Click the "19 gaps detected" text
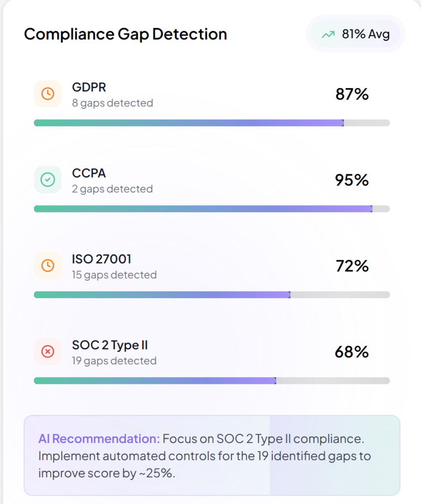Image resolution: width=421 pixels, height=504 pixels. (x=114, y=361)
